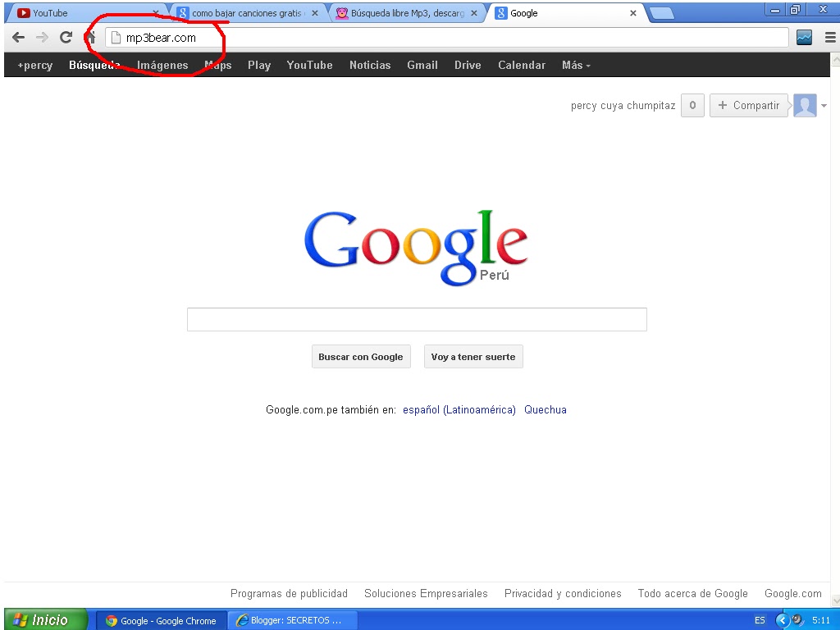
Task: Switch to Blogger: SECRETOS taskbar window
Action: coord(293,620)
